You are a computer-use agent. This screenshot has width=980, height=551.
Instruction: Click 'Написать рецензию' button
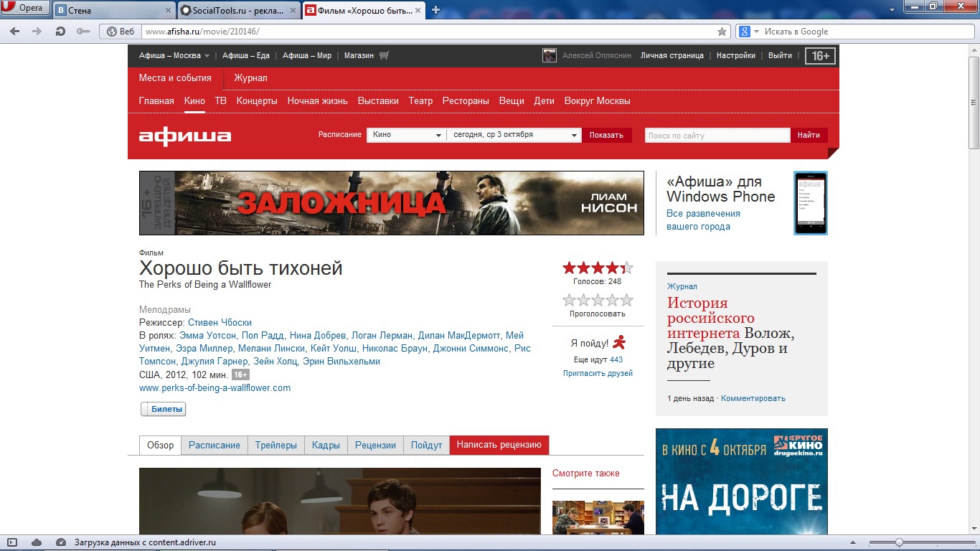coord(499,445)
